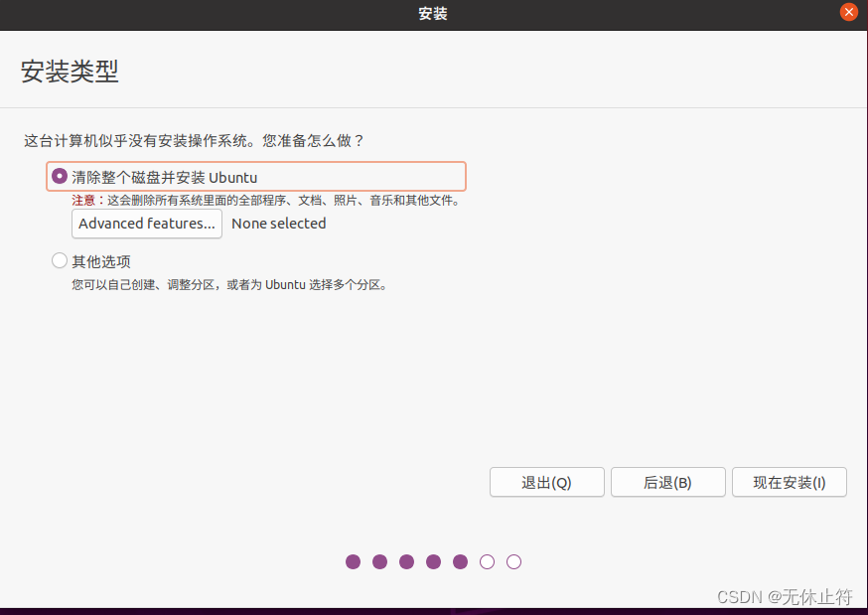Image resolution: width=868 pixels, height=615 pixels.
Task: Click the fifth filled progress dot
Action: point(461,561)
